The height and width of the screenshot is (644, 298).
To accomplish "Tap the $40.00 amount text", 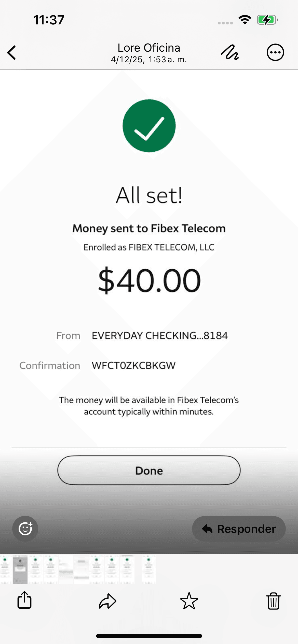I will click(150, 280).
